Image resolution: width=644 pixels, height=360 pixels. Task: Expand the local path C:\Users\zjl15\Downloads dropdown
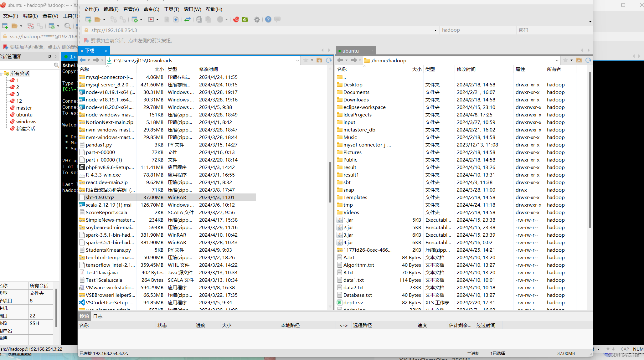pyautogui.click(x=297, y=60)
